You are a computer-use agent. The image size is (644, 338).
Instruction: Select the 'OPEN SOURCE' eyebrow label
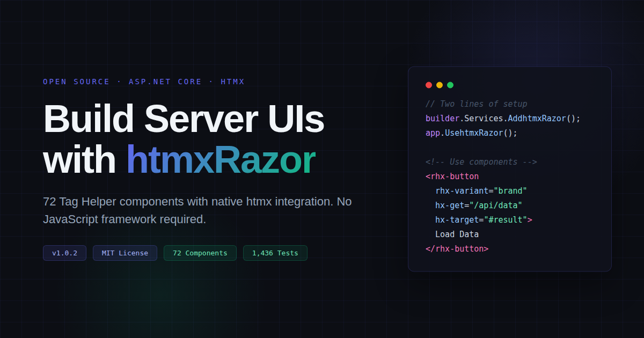[x=76, y=82]
